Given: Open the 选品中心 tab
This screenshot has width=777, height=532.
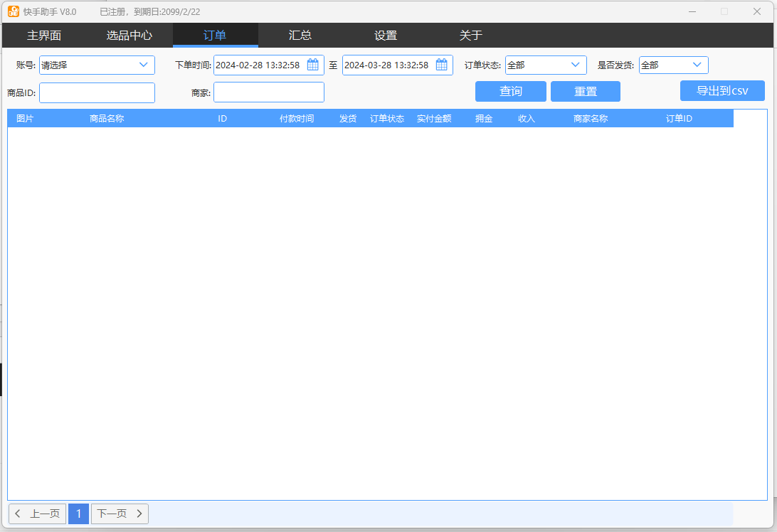Looking at the screenshot, I should pos(129,35).
